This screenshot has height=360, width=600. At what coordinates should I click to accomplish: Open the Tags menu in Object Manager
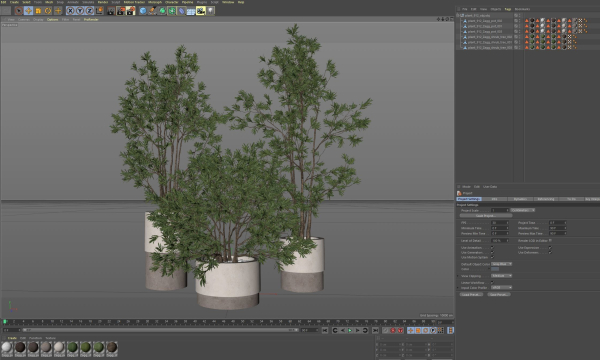pyautogui.click(x=507, y=9)
